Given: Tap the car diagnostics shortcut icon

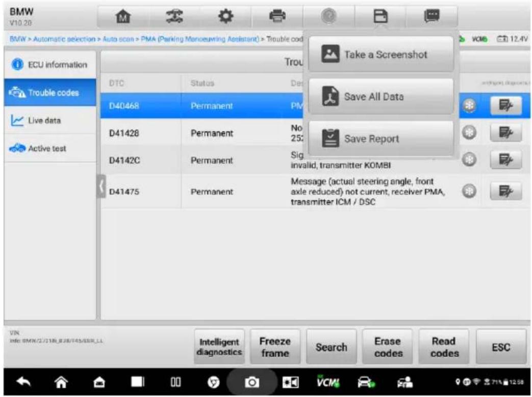Looking at the screenshot, I should (366, 382).
